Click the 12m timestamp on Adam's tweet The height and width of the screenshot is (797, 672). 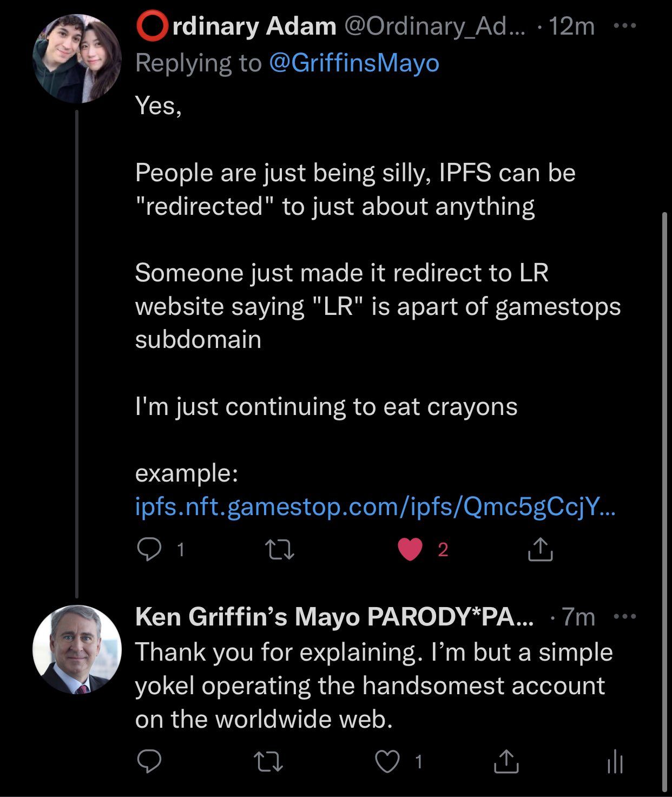(571, 26)
